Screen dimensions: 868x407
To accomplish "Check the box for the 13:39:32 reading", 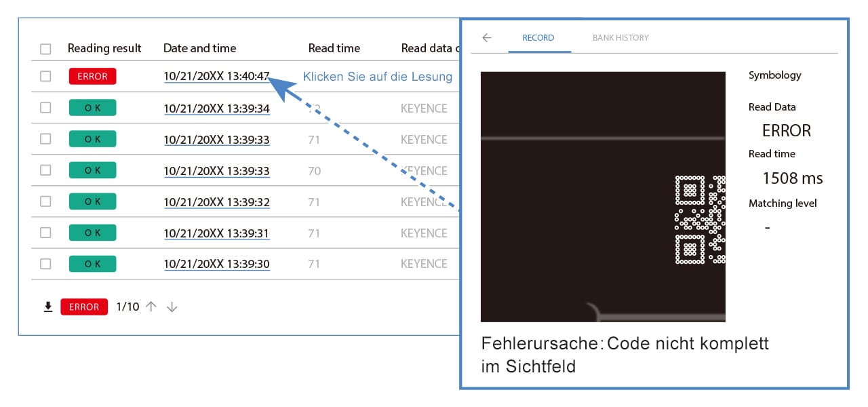I will pyautogui.click(x=45, y=201).
